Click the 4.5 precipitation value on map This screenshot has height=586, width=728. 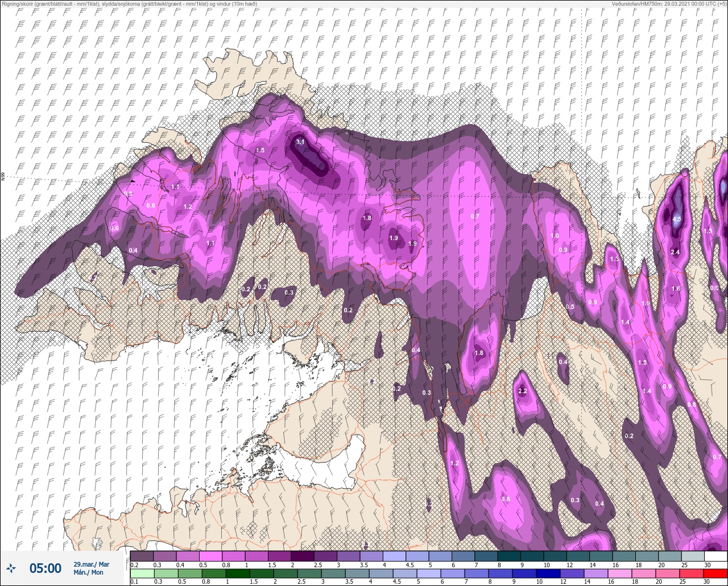click(677, 219)
